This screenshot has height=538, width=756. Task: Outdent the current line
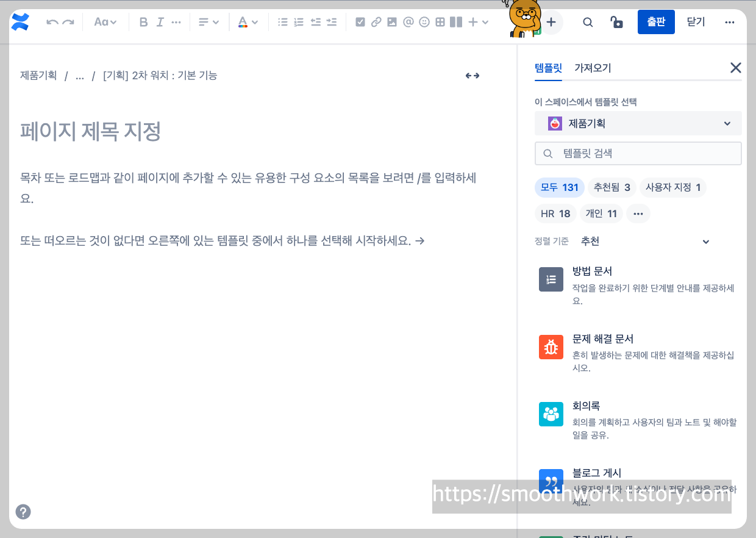click(315, 22)
